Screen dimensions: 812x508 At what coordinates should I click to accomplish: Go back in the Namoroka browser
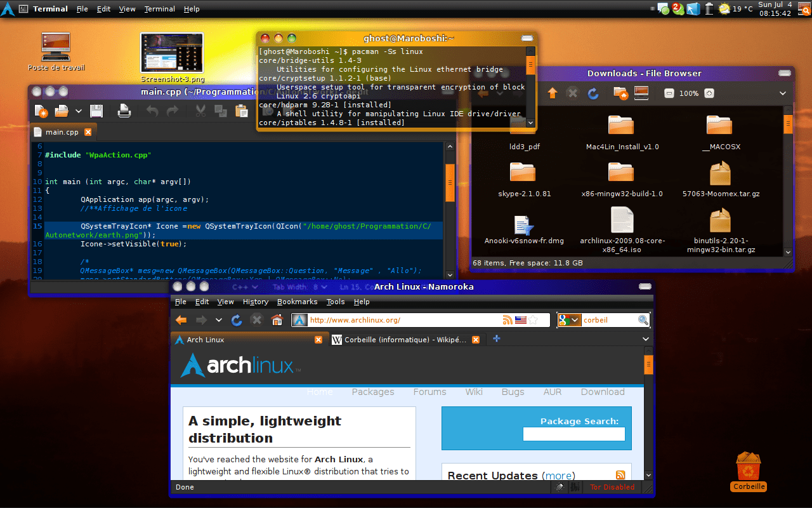pos(181,320)
